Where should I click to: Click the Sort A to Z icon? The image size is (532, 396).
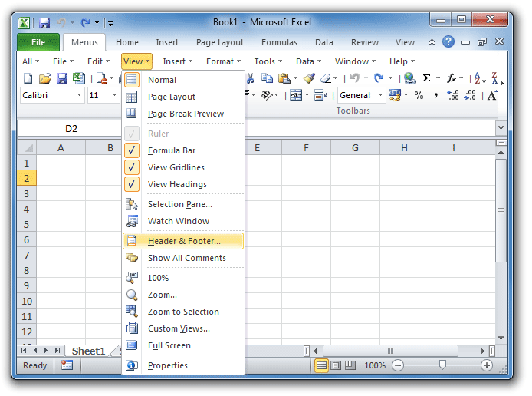(x=480, y=78)
